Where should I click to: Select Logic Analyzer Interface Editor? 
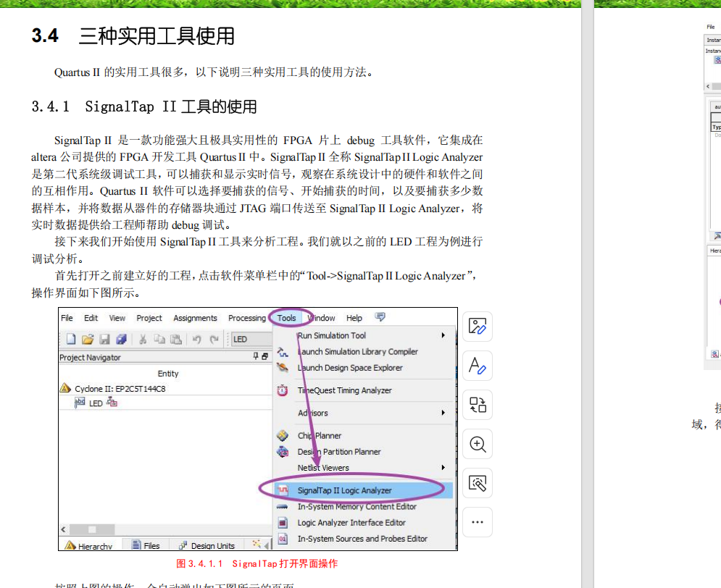click(351, 522)
